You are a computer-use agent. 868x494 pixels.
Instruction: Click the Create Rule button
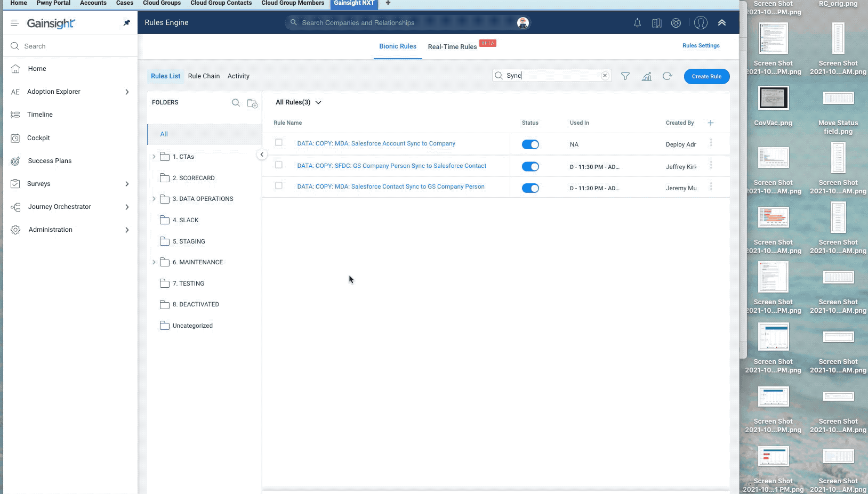(706, 76)
